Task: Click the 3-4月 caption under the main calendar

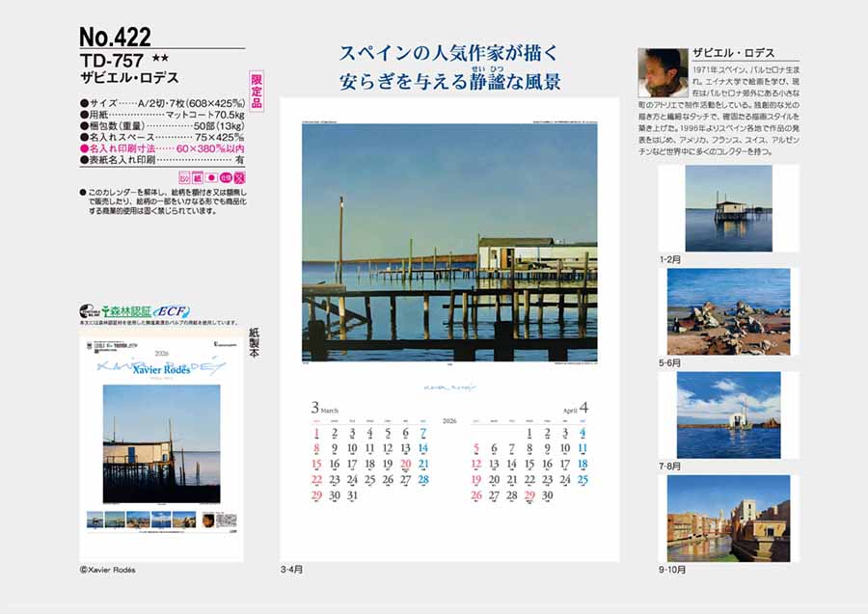Action: (291, 570)
